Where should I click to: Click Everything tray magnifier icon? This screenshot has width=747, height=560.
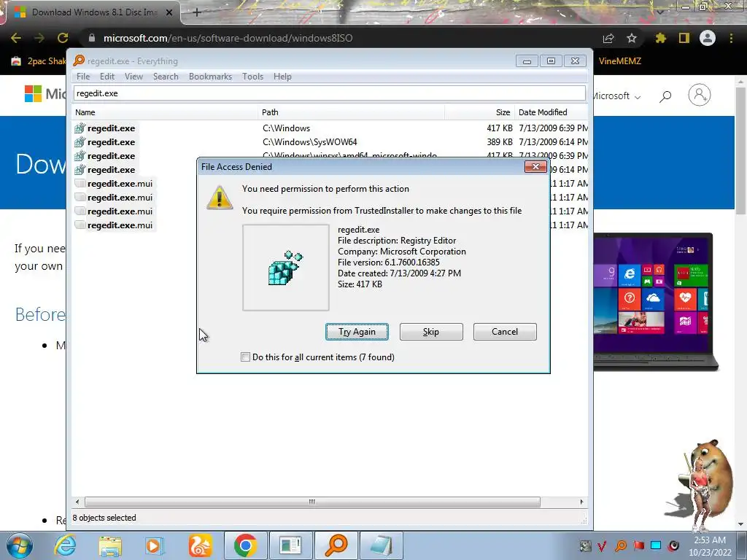(621, 545)
